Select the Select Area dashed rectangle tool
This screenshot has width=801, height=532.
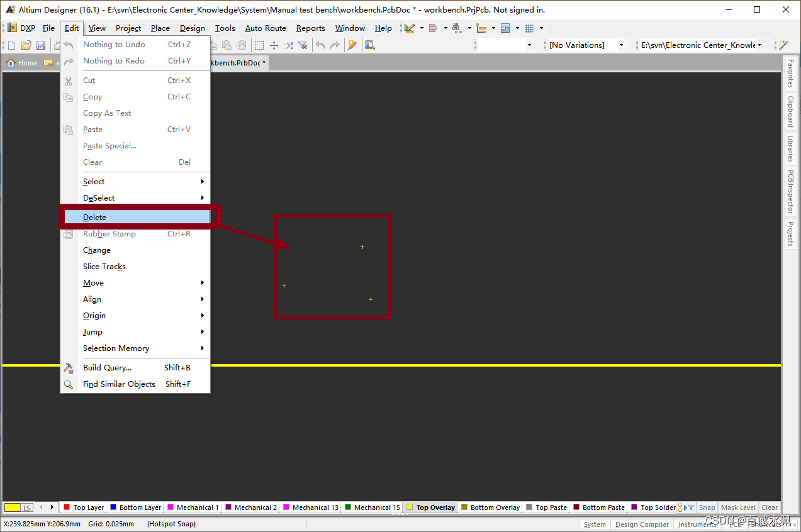click(x=259, y=45)
